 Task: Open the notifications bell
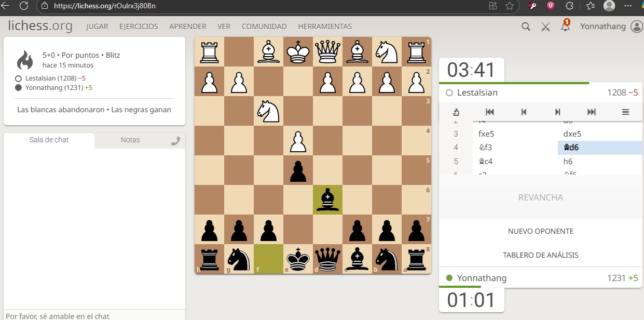tap(565, 26)
